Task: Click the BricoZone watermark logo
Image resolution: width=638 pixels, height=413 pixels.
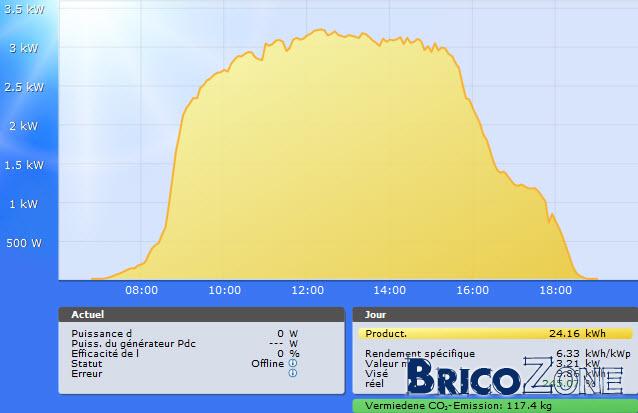Action: (515, 376)
